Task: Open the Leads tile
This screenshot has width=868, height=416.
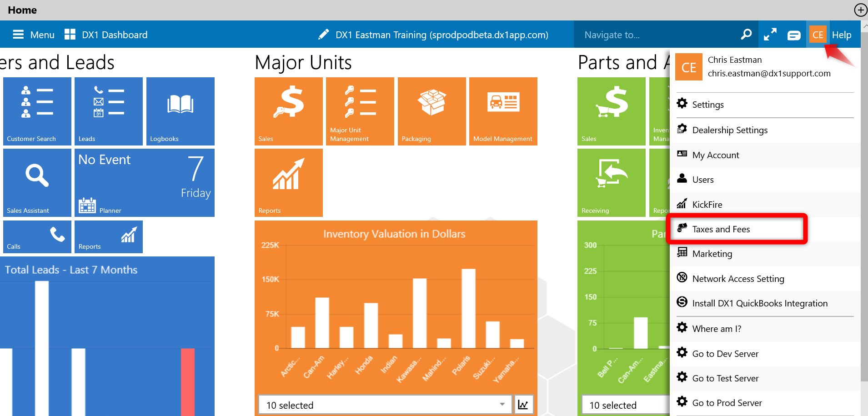Action: pyautogui.click(x=109, y=111)
